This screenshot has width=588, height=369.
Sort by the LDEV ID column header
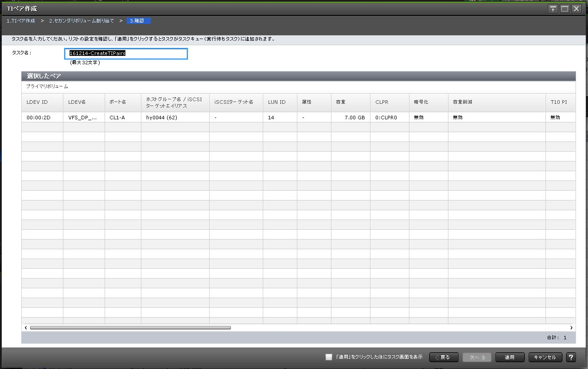(x=37, y=102)
